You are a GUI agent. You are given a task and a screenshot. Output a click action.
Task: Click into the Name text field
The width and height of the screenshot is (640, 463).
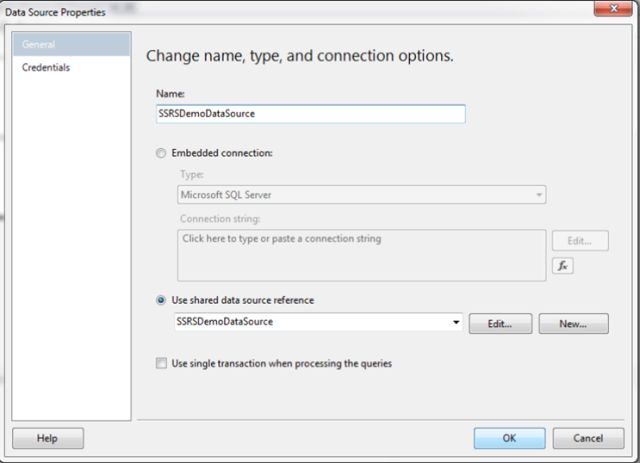pos(310,114)
